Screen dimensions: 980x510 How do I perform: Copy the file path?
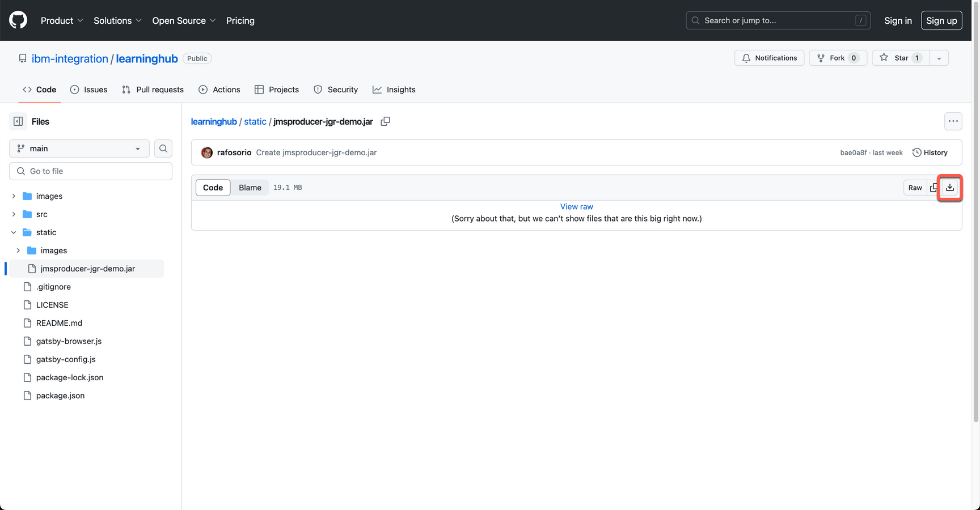[x=385, y=121]
